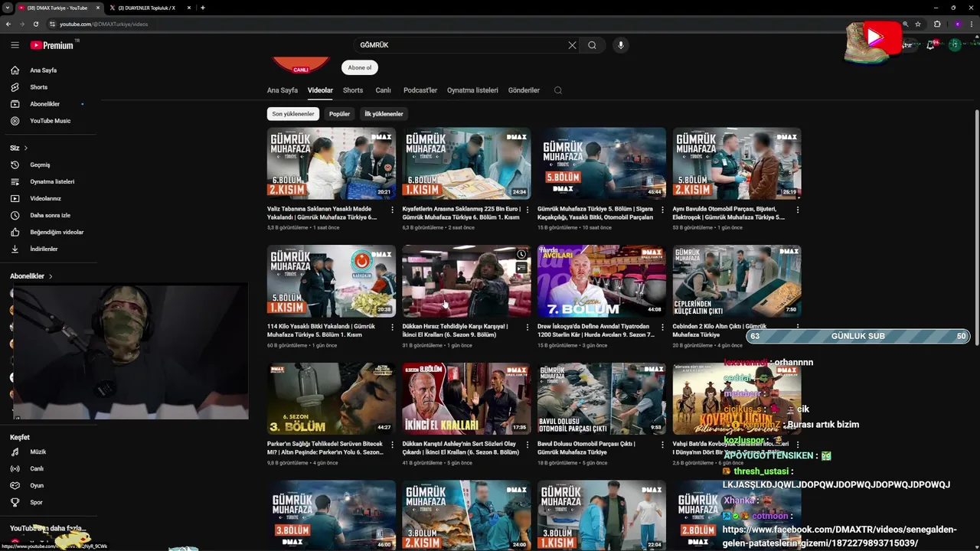The image size is (980, 551).
Task: Open options menu for Kıyafetlerin Arasına video
Action: 528,210
